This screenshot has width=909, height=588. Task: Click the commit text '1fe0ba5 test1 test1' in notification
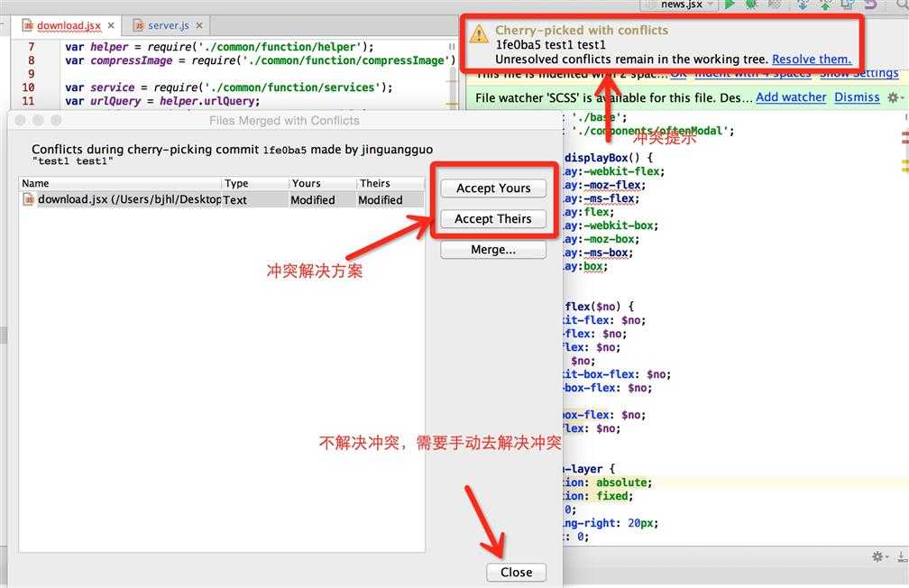point(550,45)
